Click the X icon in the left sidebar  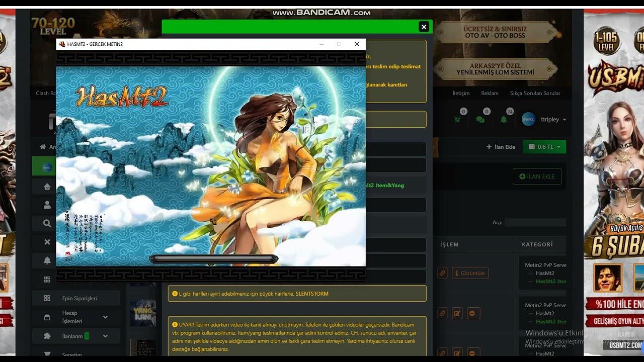47,242
